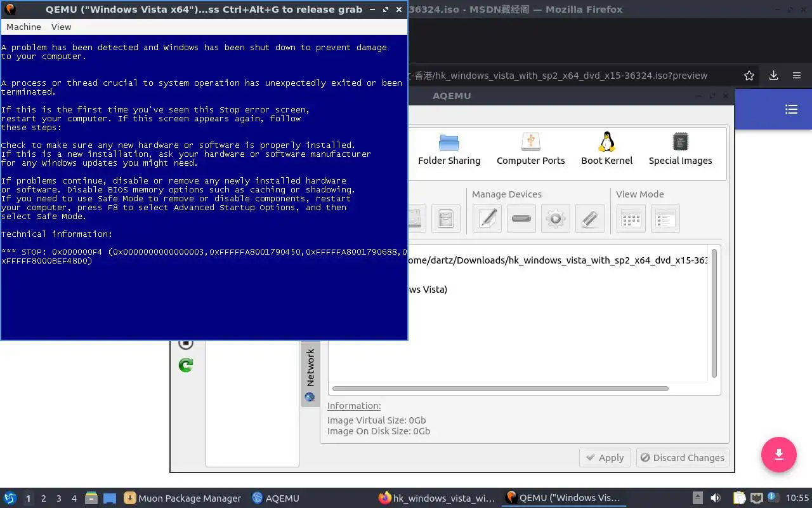The height and width of the screenshot is (508, 812).
Task: Open the Firefox list menu icon on blue bar
Action: tap(791, 109)
